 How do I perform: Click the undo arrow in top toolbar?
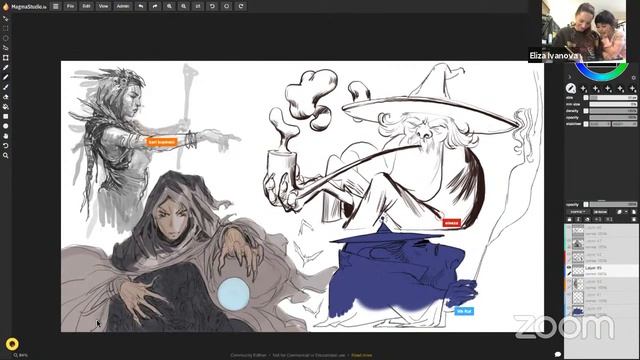click(x=141, y=7)
